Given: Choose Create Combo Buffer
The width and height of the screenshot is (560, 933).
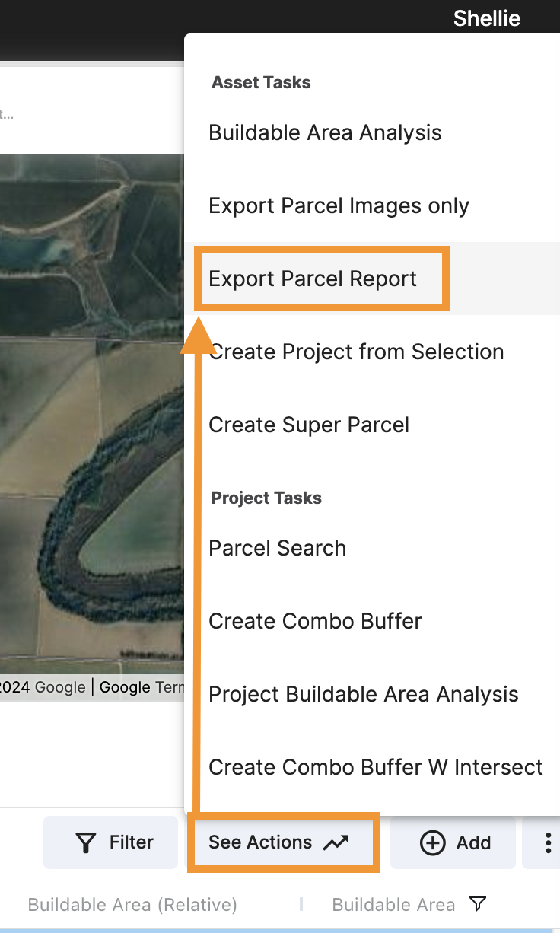Looking at the screenshot, I should pos(315,621).
